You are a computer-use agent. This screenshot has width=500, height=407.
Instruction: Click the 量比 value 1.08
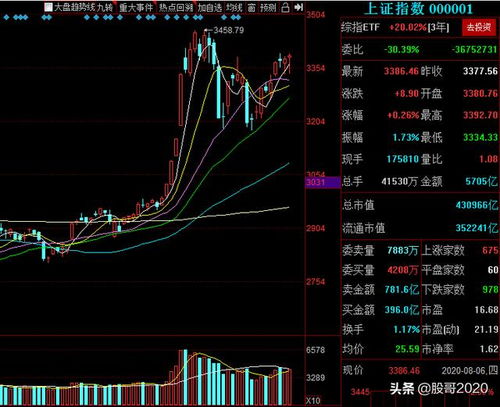click(x=489, y=159)
